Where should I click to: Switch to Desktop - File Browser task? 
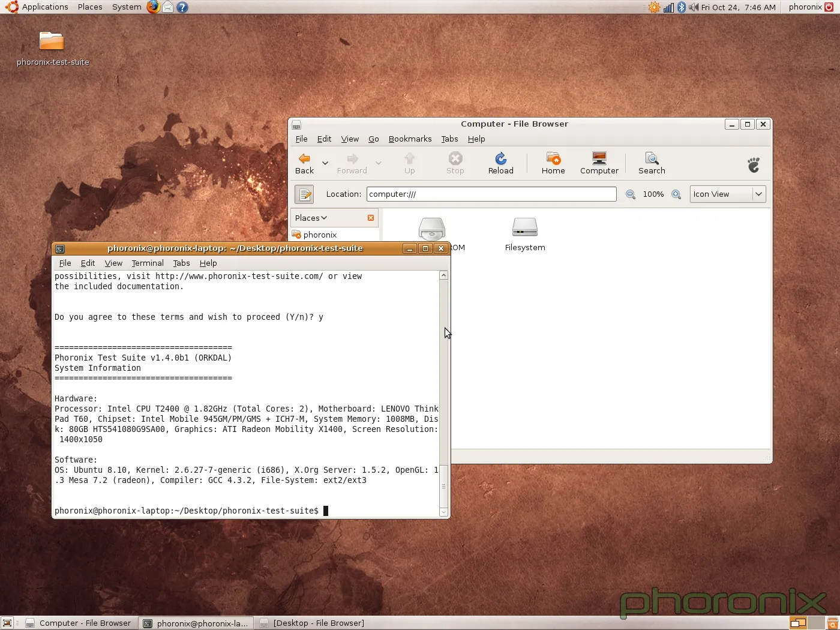pos(312,623)
